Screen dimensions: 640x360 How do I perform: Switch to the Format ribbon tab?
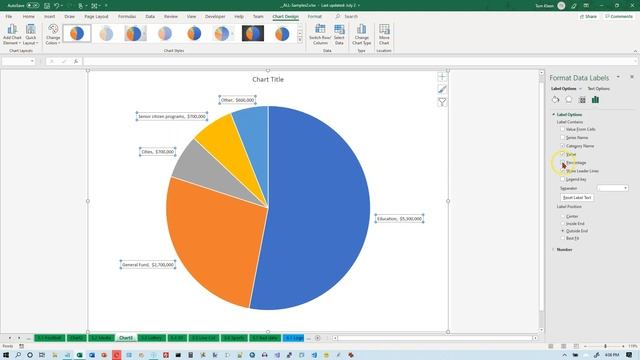coord(315,16)
